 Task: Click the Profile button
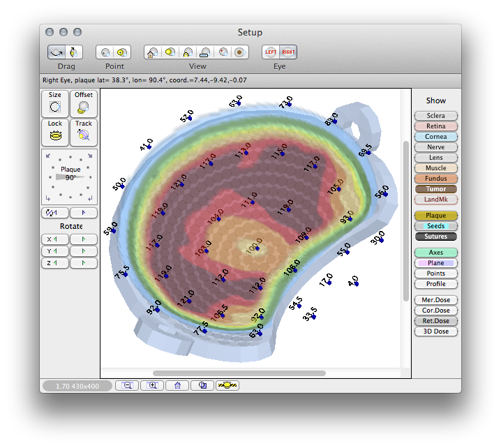pos(435,284)
